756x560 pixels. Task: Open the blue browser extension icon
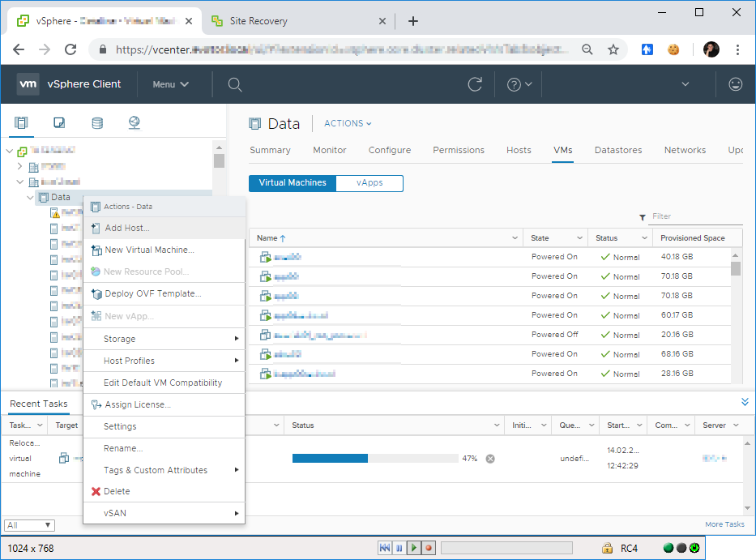click(647, 49)
